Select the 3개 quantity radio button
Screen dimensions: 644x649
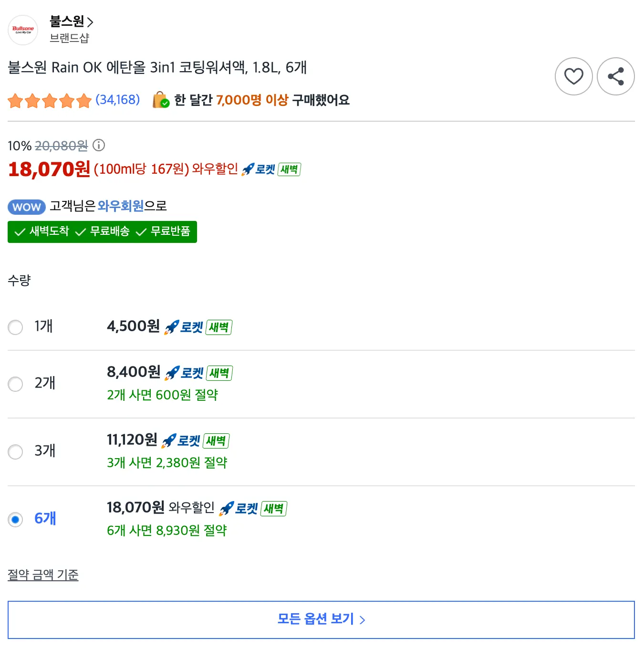point(15,451)
